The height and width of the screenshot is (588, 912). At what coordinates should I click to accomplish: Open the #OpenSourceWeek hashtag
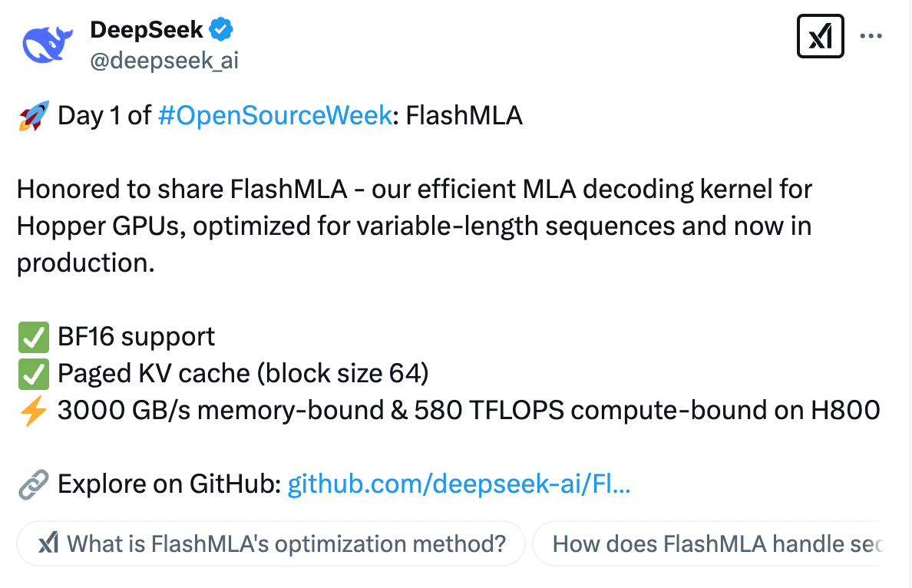[x=275, y=116]
